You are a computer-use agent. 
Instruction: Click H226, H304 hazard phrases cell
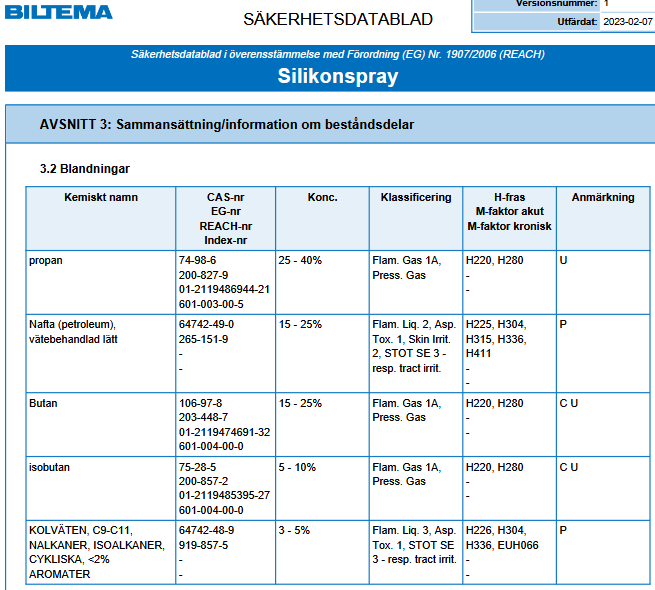point(509,552)
